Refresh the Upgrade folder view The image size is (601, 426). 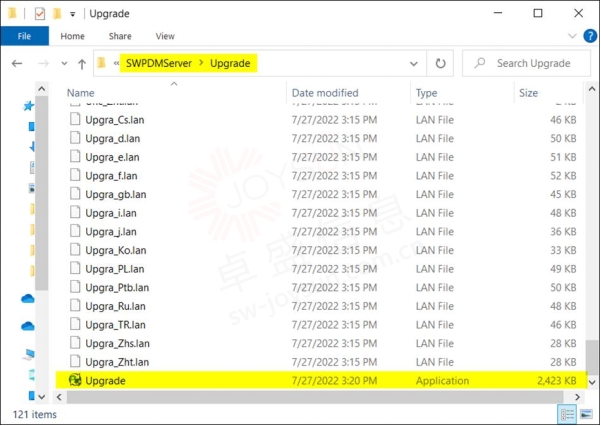(440, 63)
